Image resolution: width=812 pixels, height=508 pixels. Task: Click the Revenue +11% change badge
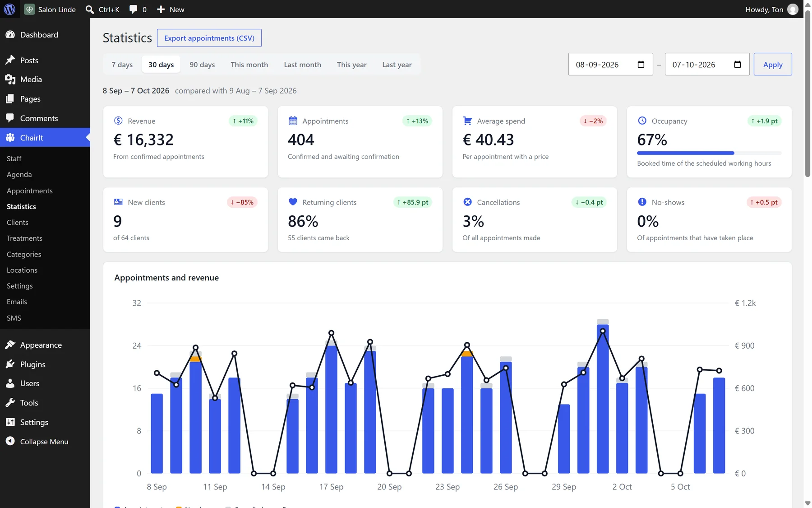pos(244,121)
